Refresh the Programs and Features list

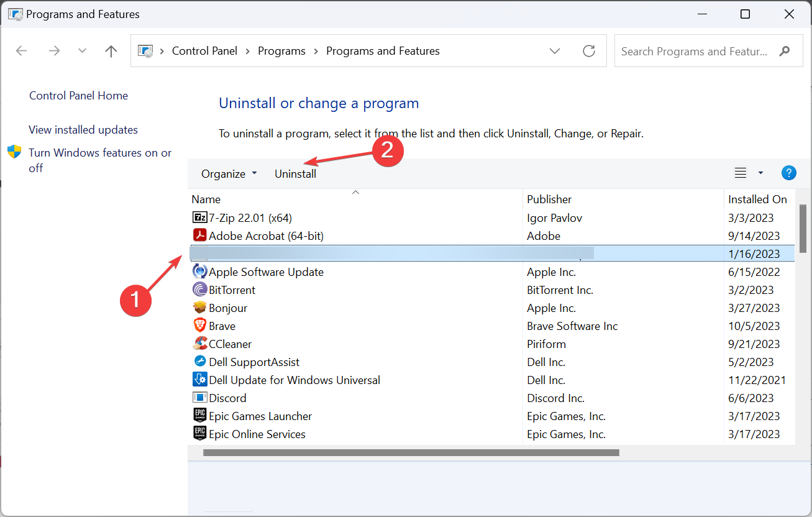click(589, 51)
